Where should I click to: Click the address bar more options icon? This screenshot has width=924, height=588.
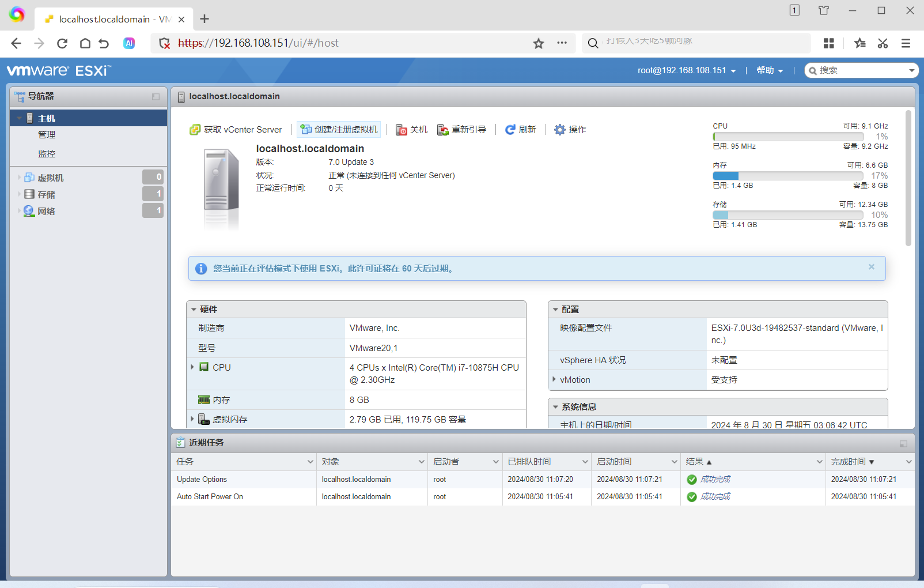562,43
